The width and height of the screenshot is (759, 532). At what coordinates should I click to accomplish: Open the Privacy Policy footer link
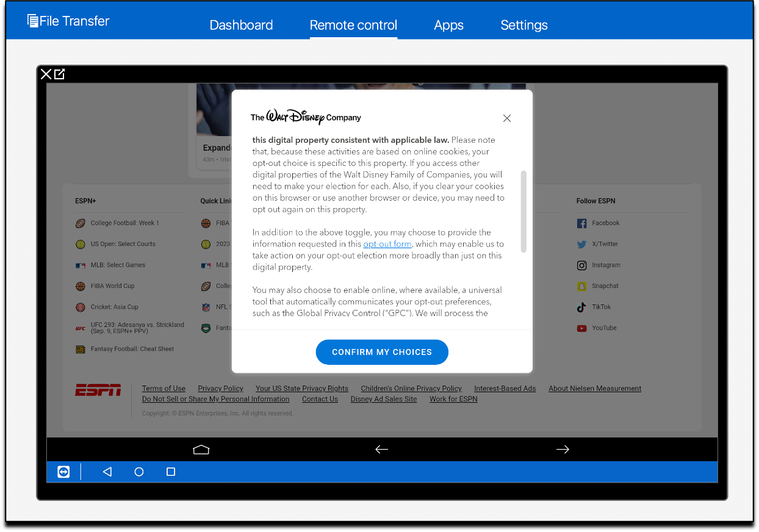220,389
